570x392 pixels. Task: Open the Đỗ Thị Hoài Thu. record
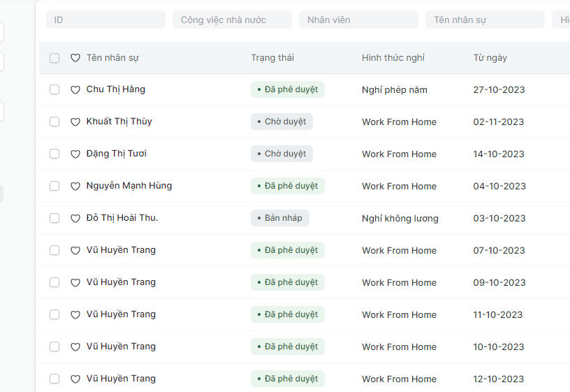(x=122, y=218)
